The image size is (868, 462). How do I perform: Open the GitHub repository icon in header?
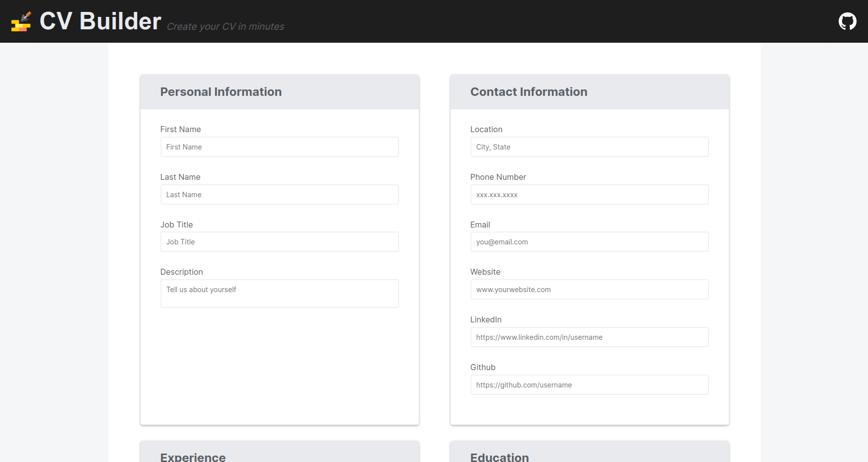coord(847,21)
